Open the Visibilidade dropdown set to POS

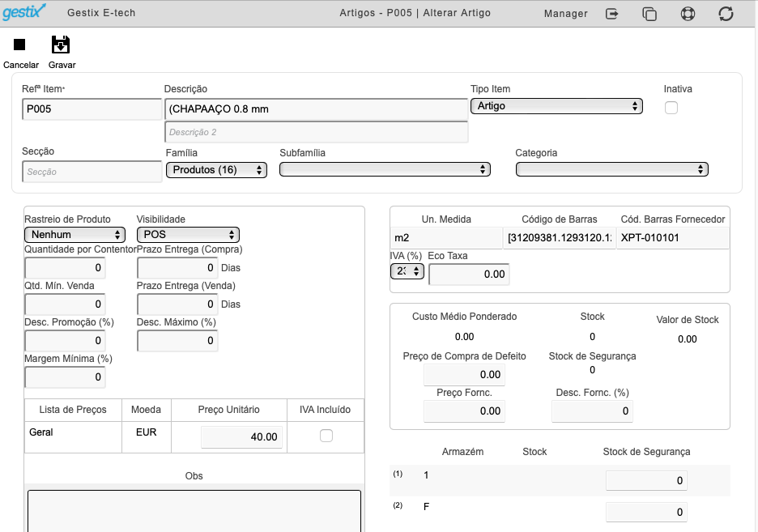point(188,235)
